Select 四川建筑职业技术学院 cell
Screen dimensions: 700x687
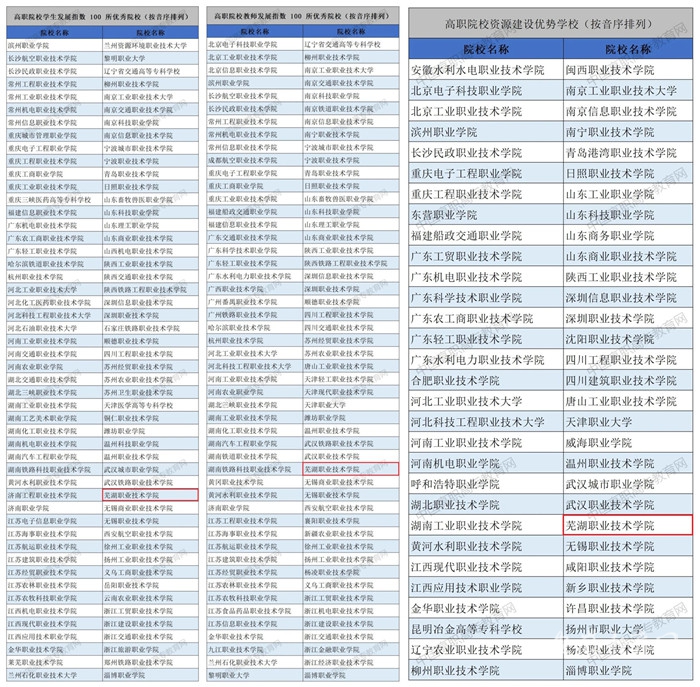(x=628, y=381)
